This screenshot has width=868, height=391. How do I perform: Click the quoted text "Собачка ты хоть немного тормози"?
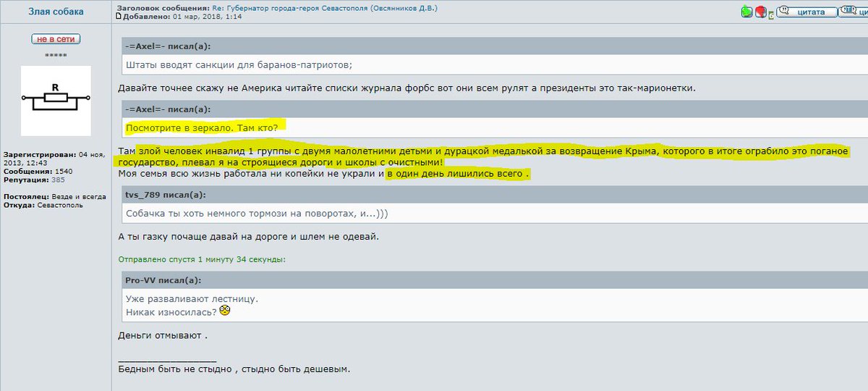tap(258, 213)
